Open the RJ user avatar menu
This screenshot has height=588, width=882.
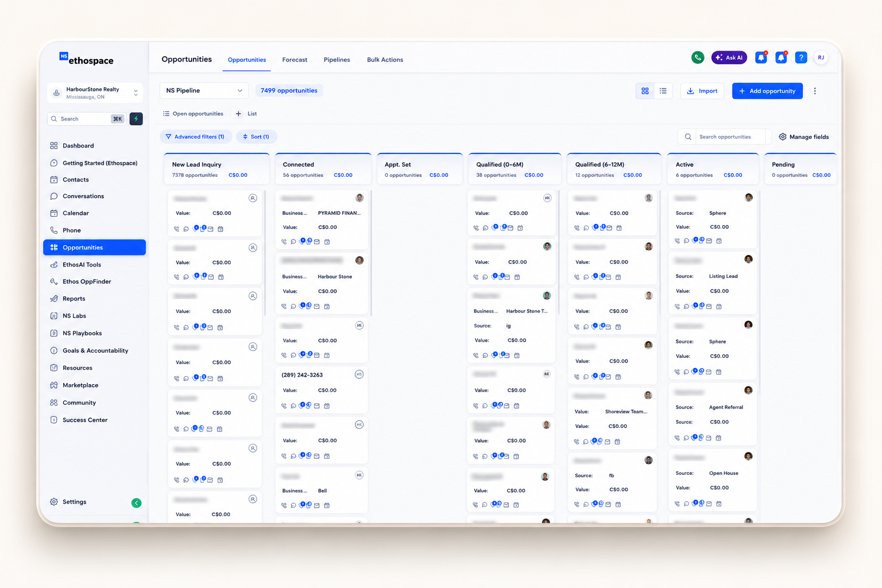click(821, 57)
